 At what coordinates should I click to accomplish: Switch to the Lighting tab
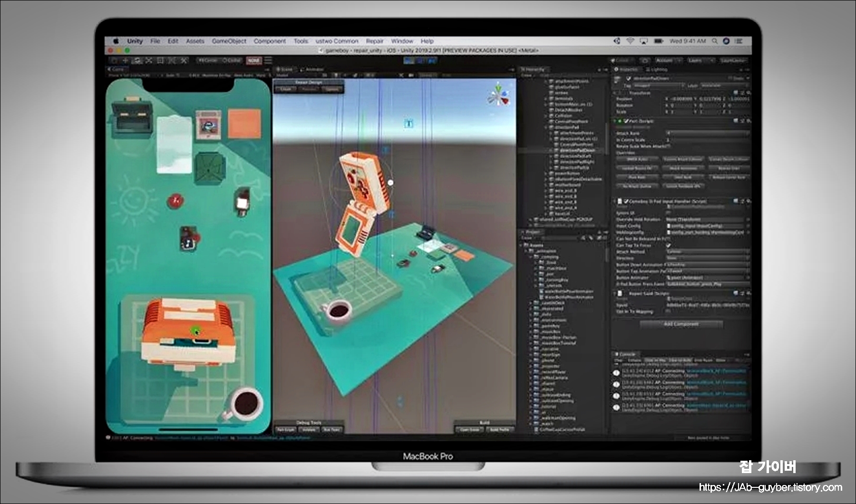656,69
